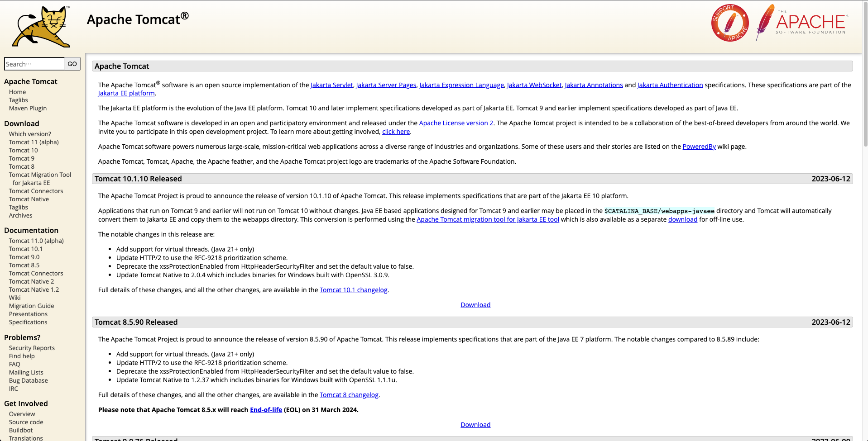
Task: Open Tomcat 9.0 documentation
Action: [24, 257]
